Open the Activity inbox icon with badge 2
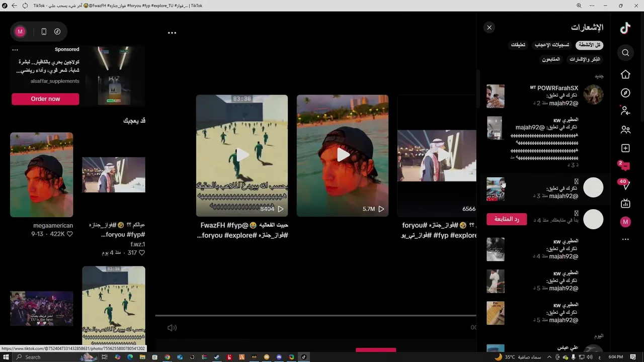The image size is (644, 362). [624, 166]
